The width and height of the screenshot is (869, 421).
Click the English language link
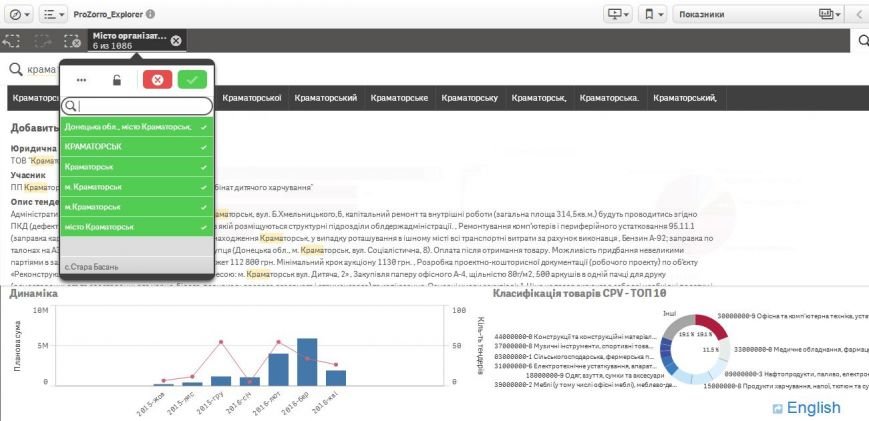[x=813, y=408]
